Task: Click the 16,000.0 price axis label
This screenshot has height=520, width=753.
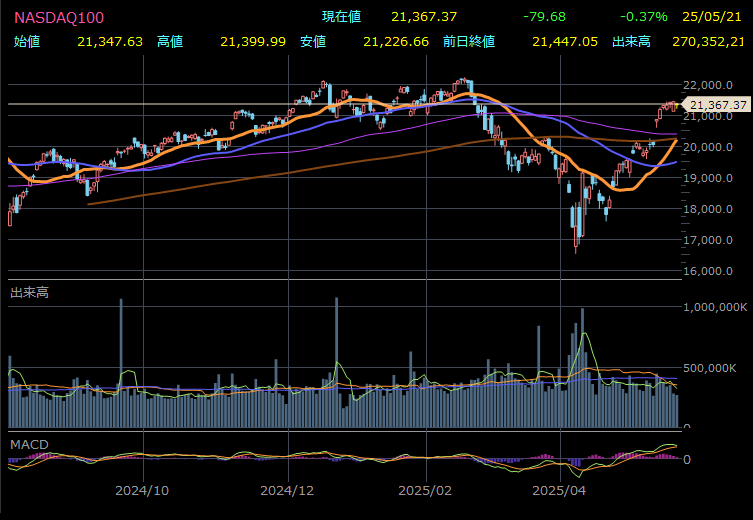Action: pyautogui.click(x=708, y=271)
